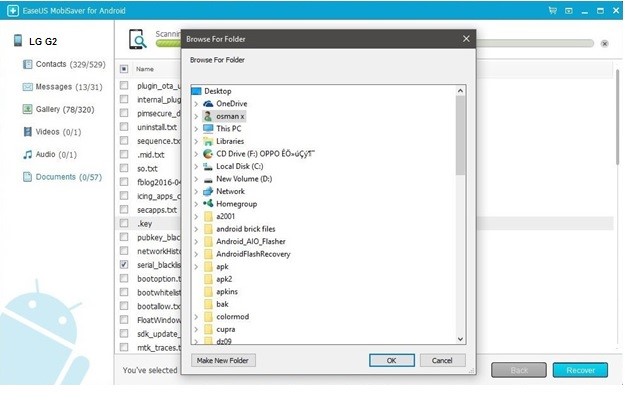Click the OneDrive cloud icon

208,104
